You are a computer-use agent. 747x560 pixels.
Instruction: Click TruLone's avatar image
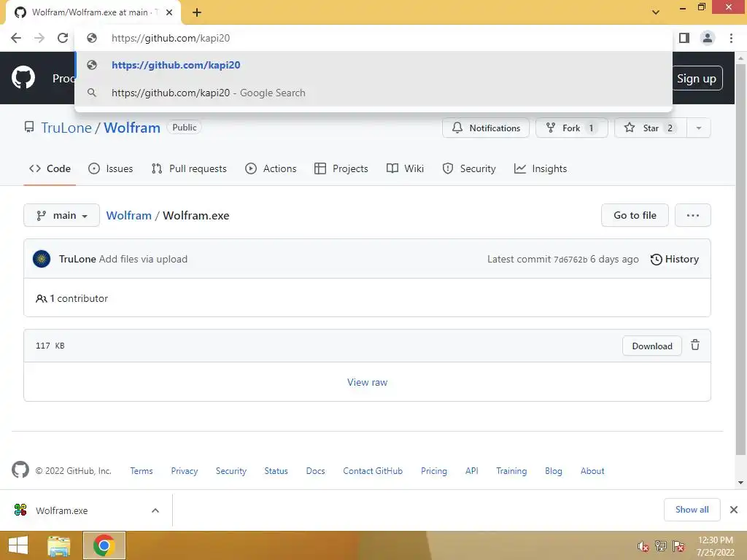click(x=42, y=259)
